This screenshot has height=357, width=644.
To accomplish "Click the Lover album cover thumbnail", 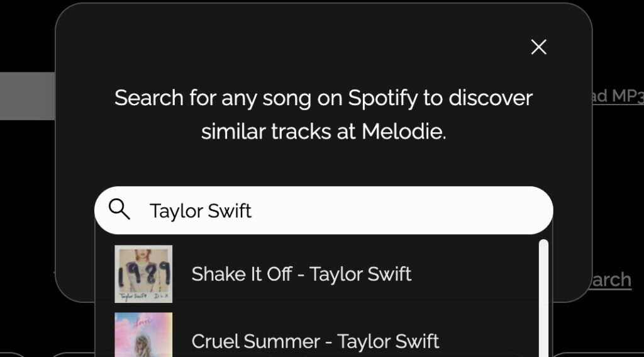I will [x=143, y=335].
